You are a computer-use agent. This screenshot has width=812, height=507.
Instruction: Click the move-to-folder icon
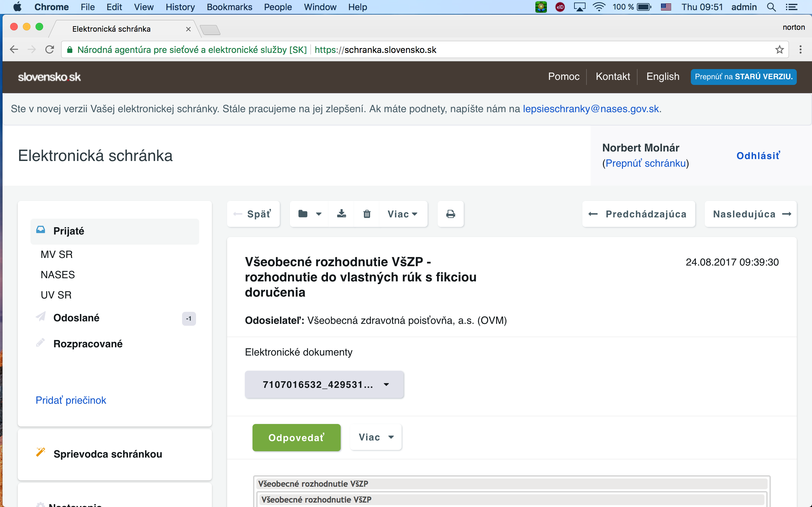click(x=303, y=214)
